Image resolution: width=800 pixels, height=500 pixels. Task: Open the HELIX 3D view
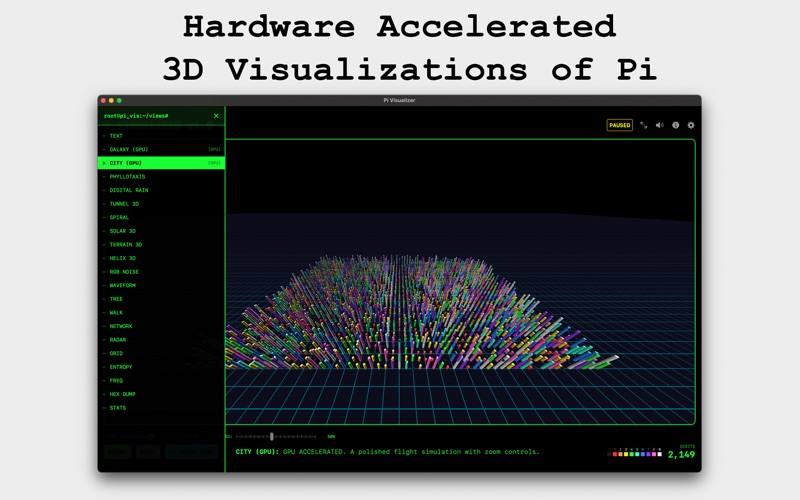pos(161,258)
